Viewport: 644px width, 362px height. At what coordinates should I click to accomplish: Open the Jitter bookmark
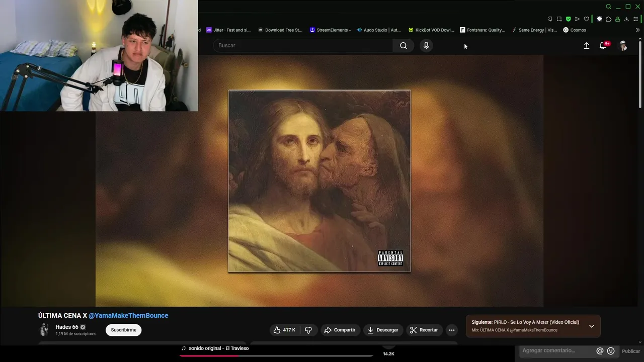point(228,30)
